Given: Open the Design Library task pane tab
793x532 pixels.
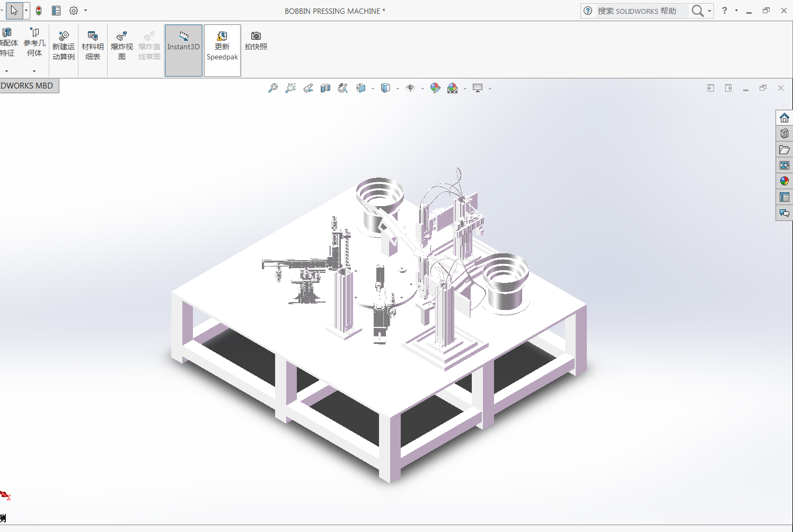Looking at the screenshot, I should click(785, 134).
